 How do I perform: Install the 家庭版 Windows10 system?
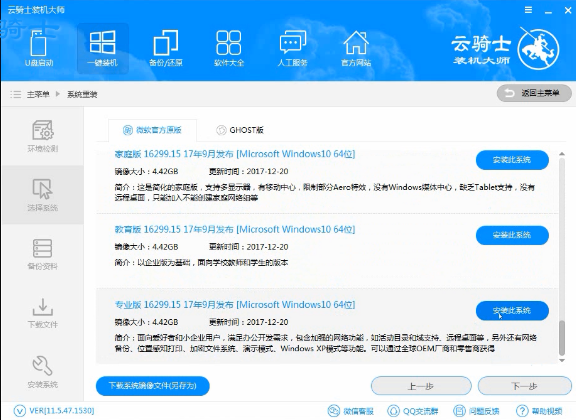pos(512,160)
